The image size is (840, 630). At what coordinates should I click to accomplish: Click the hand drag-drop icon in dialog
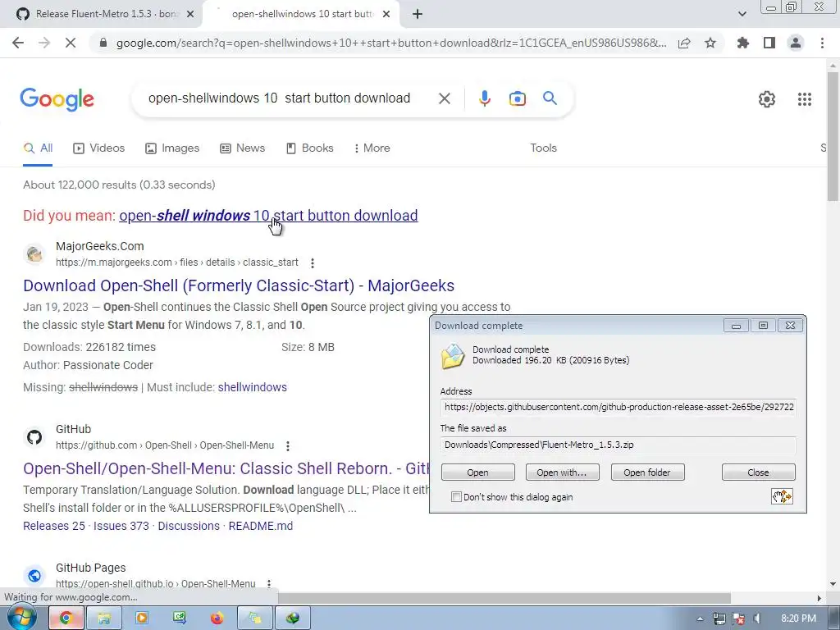(x=782, y=496)
